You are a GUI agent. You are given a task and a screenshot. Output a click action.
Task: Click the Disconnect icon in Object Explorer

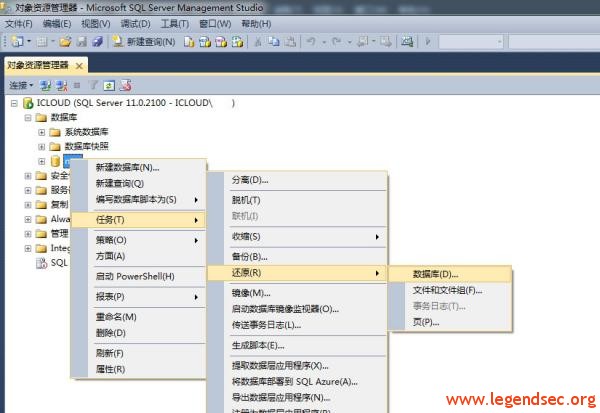click(x=62, y=85)
